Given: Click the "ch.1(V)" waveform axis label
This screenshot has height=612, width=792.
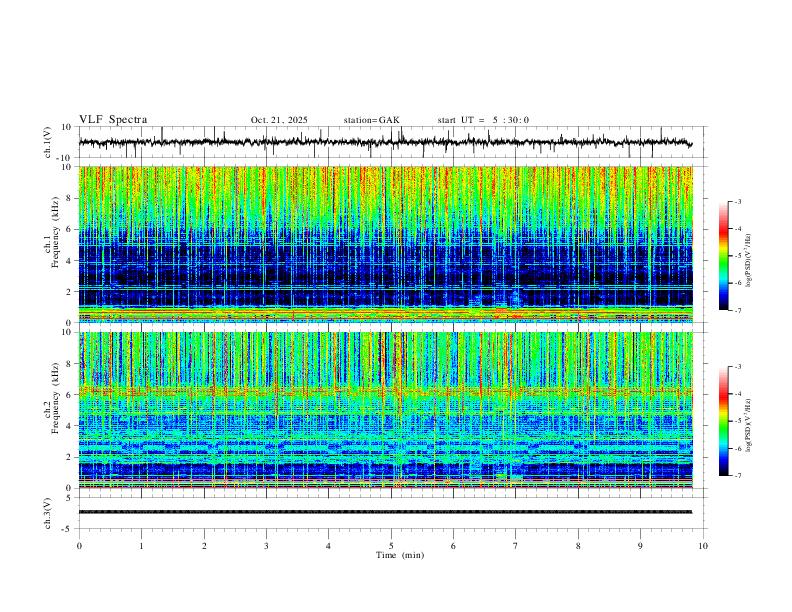Looking at the screenshot, I should [x=48, y=142].
